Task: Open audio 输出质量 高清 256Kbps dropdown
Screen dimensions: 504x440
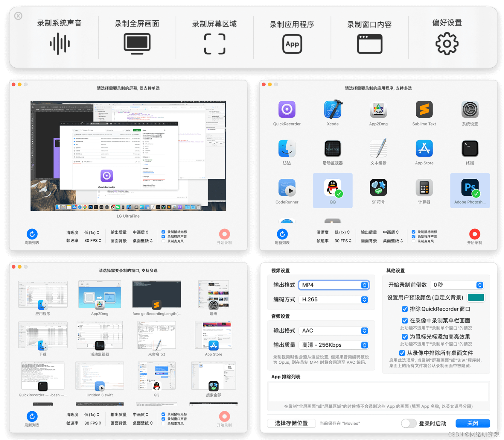Action: click(x=334, y=345)
